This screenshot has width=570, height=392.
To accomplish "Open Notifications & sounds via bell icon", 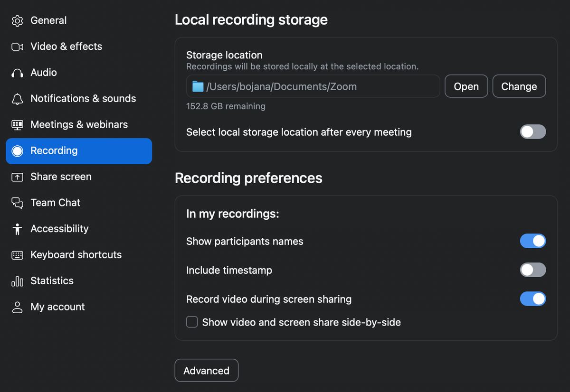I will [x=17, y=98].
